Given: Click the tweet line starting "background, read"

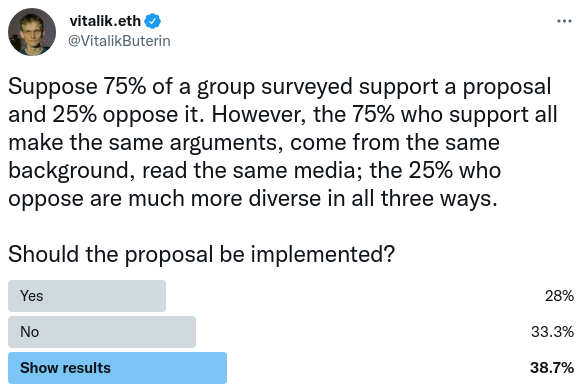Looking at the screenshot, I should tap(255, 171).
